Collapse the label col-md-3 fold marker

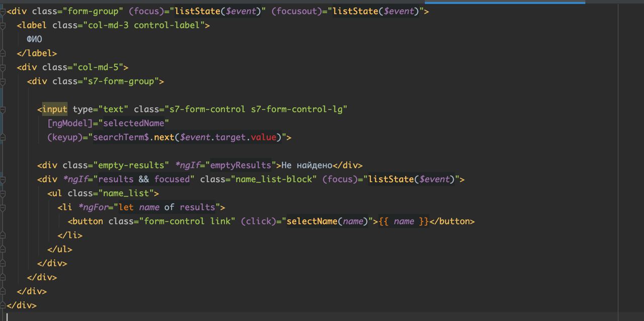click(x=3, y=25)
